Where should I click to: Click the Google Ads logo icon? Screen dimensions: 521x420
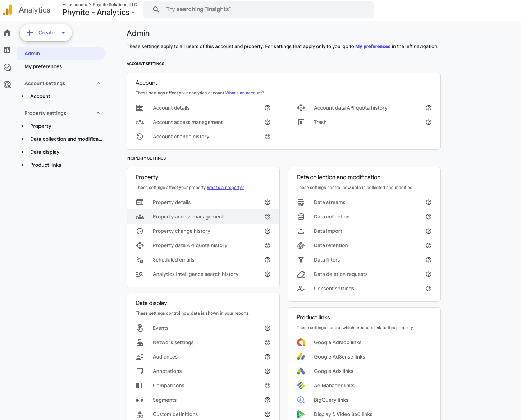(x=301, y=371)
